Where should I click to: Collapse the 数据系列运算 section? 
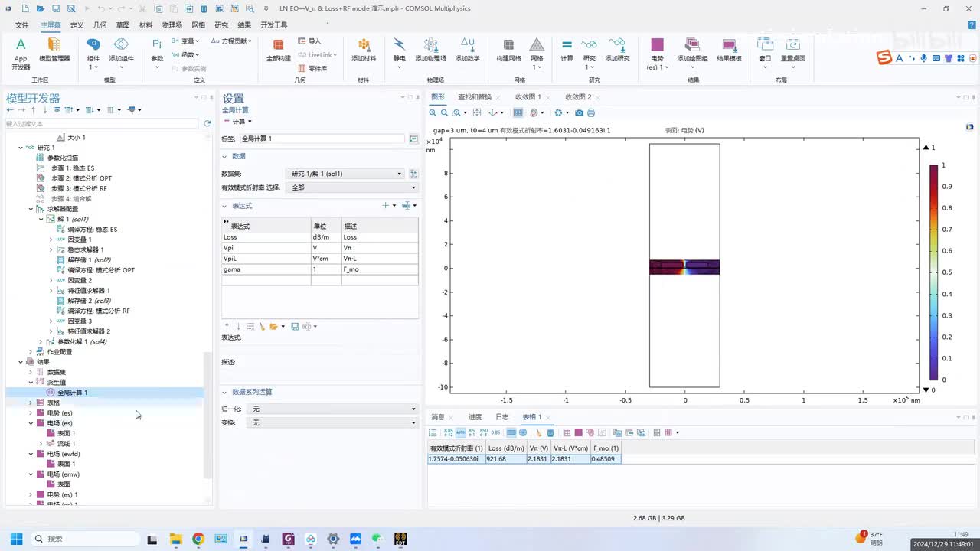(226, 392)
